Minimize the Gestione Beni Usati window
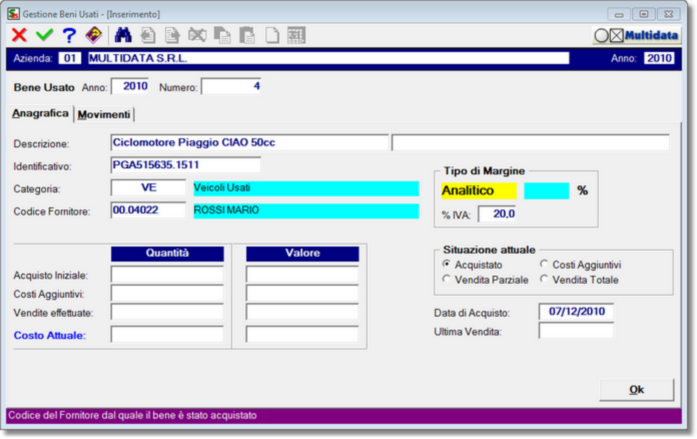Image resolution: width=697 pixels, height=439 pixels. click(x=619, y=14)
